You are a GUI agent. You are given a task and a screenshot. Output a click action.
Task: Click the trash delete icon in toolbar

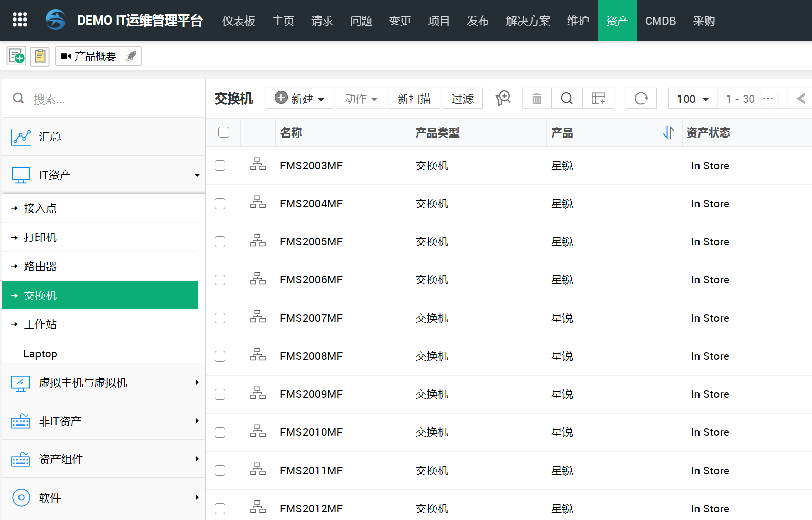coord(536,99)
